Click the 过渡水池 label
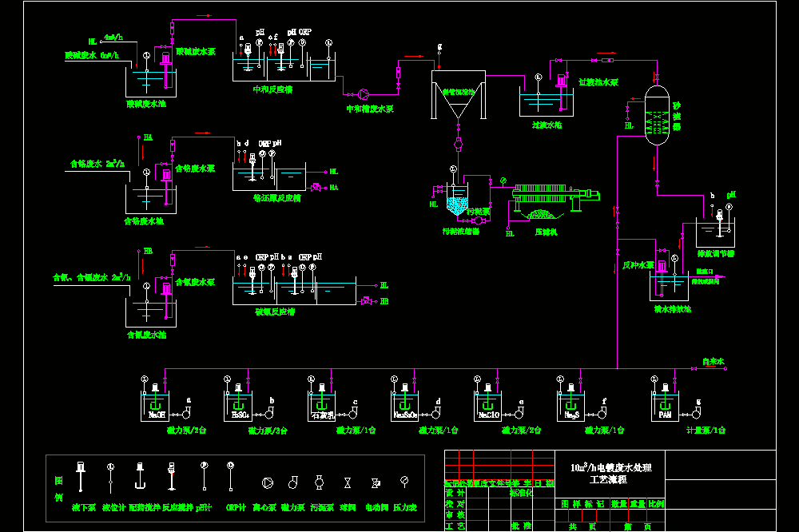The height and width of the screenshot is (532, 799). tap(547, 125)
